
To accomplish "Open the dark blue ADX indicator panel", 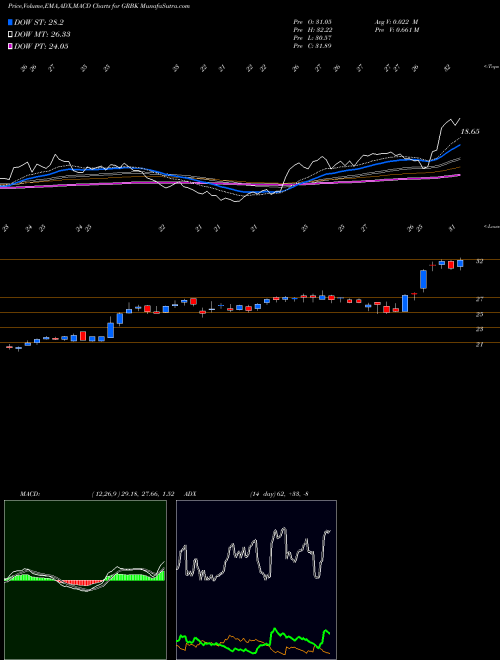I will (x=256, y=580).
